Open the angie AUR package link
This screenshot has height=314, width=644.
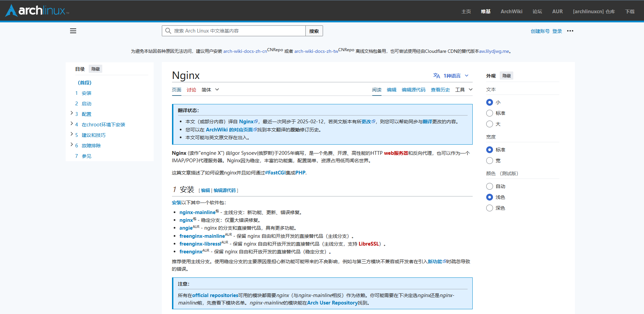pos(186,228)
